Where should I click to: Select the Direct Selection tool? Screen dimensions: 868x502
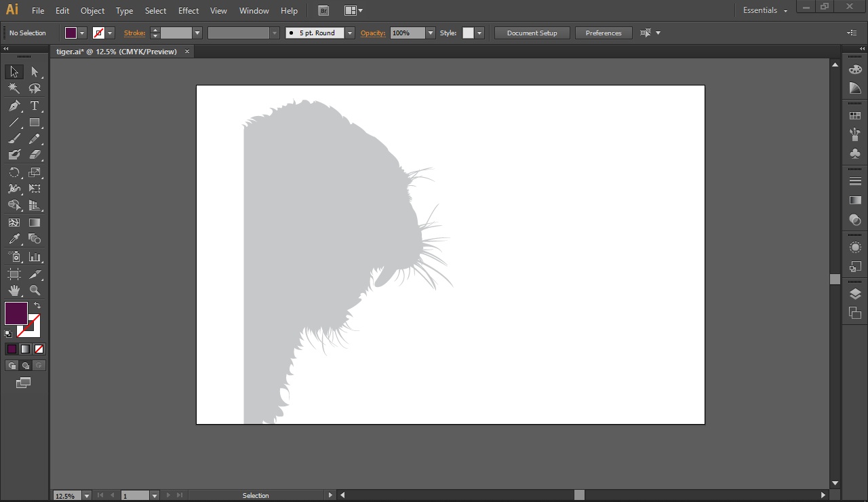pos(35,72)
